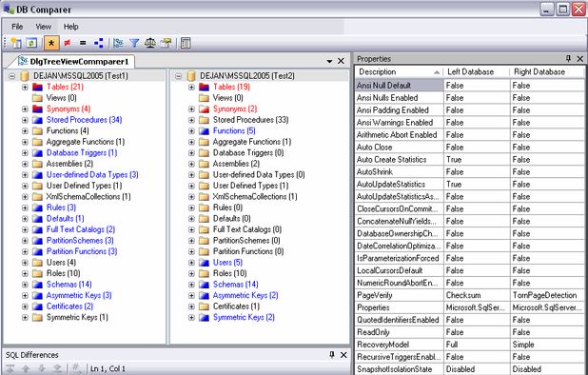Expand Users (5) in Test2 tree
This screenshot has width=588, height=375.
pos(191,263)
